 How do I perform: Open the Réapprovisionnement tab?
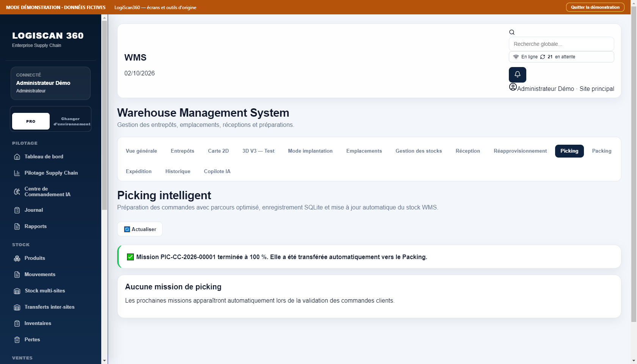coord(520,151)
